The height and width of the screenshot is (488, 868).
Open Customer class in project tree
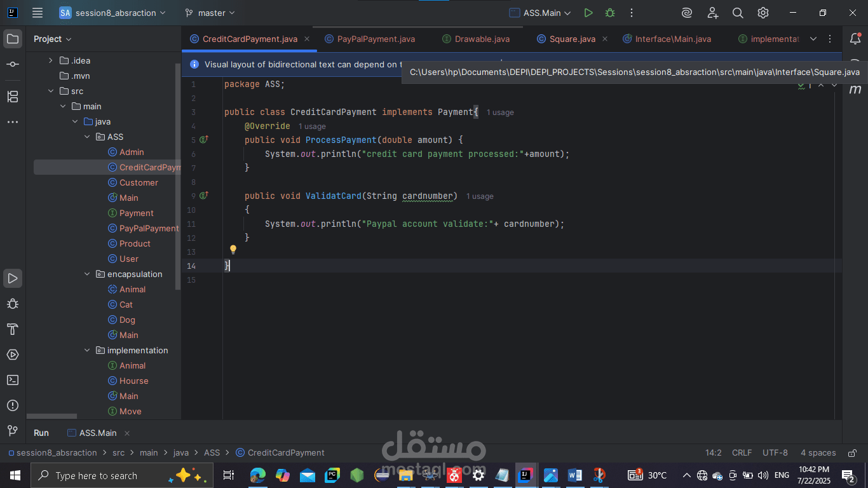[x=139, y=183]
